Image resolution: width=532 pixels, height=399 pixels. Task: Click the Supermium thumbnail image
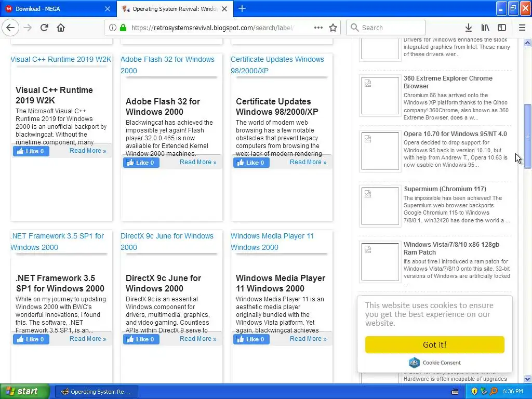click(x=380, y=206)
